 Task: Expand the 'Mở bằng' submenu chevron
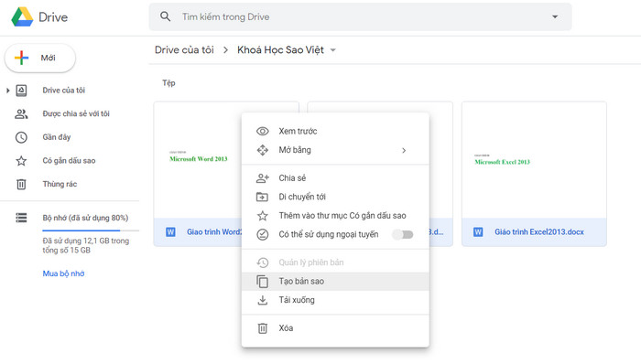404,151
